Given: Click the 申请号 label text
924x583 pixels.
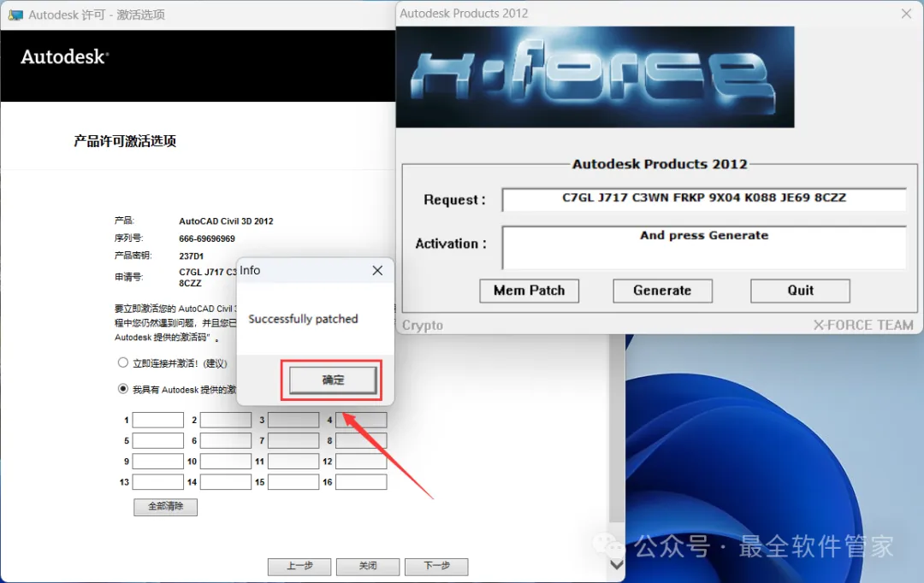Looking at the screenshot, I should 127,277.
